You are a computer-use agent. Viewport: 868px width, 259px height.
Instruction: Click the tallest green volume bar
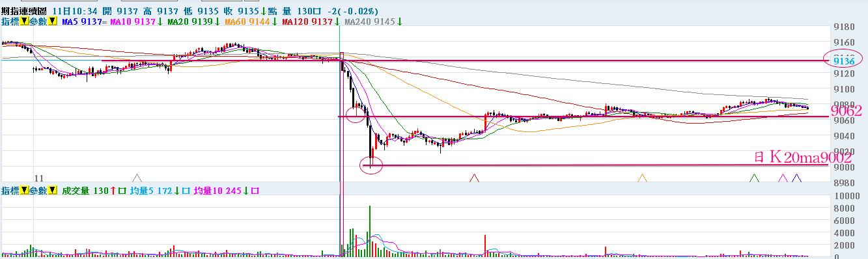click(x=370, y=230)
